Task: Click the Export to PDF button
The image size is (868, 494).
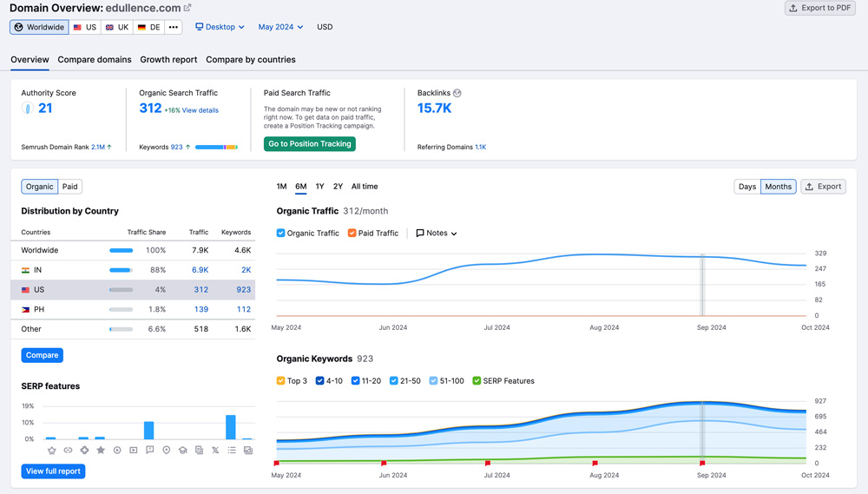Action: point(820,8)
